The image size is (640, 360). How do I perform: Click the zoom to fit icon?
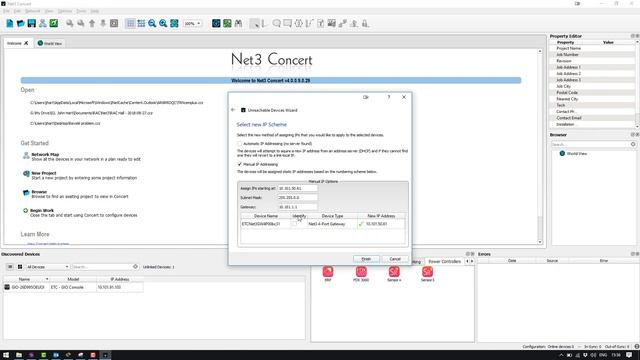[x=174, y=23]
